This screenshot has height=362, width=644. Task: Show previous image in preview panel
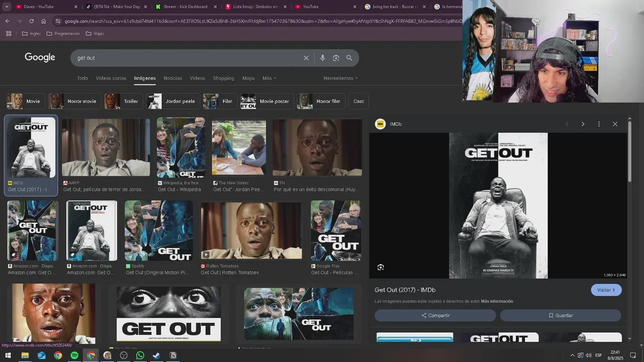[x=567, y=124]
